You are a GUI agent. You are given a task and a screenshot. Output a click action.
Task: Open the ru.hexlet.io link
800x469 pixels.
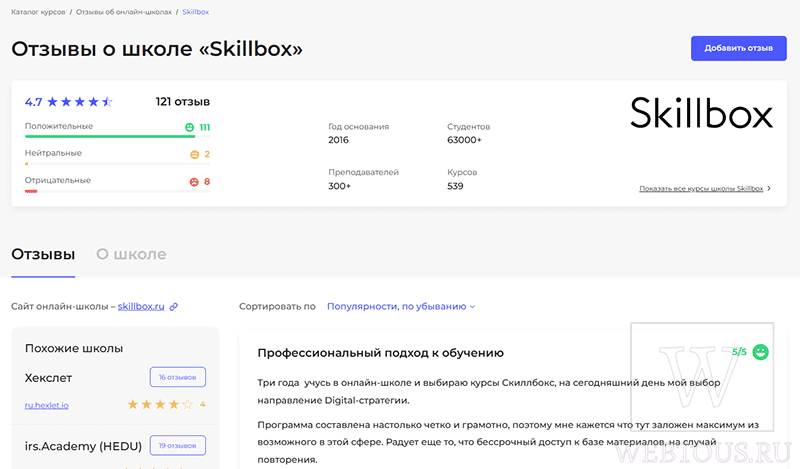point(46,405)
